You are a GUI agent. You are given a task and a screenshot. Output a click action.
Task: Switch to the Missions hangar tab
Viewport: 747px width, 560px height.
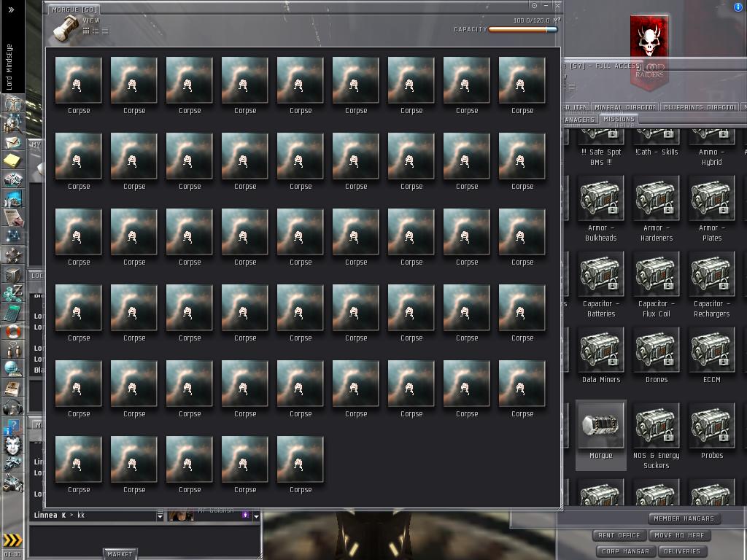click(619, 119)
